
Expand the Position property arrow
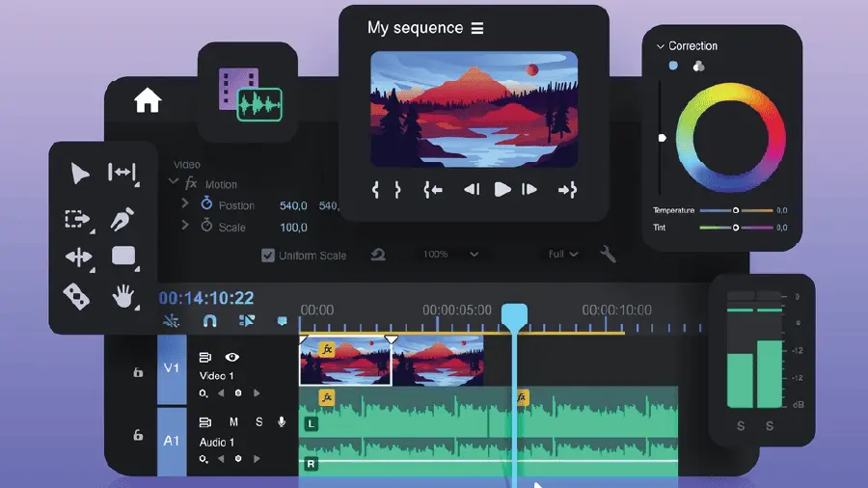185,204
